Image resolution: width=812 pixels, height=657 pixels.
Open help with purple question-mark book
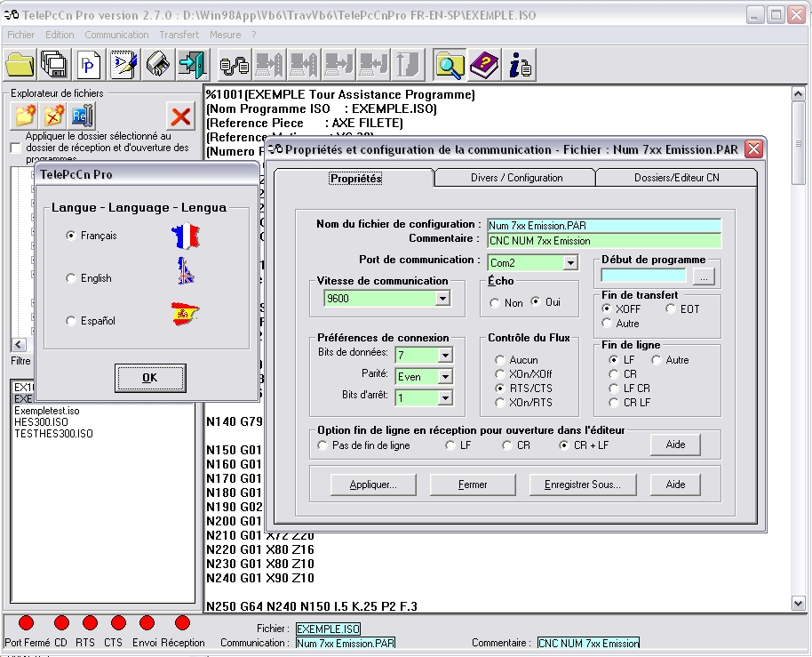click(x=483, y=65)
